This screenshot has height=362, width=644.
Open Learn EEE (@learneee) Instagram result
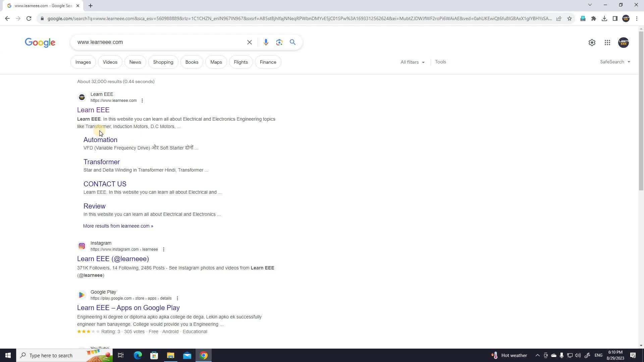[113, 259]
